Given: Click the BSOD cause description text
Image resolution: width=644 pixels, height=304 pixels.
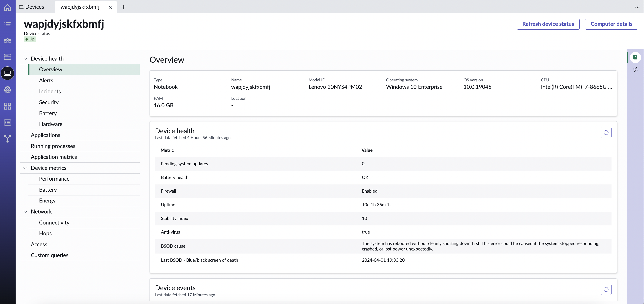Looking at the screenshot, I should [480, 246].
